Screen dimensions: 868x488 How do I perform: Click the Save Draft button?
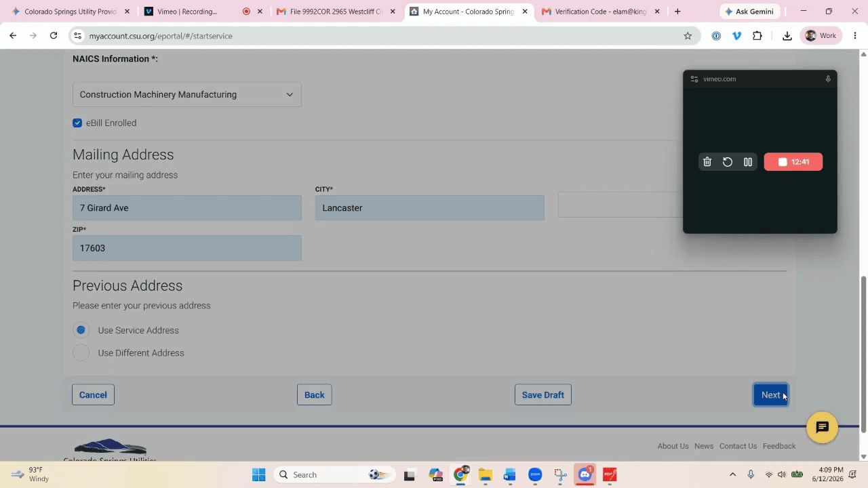(542, 395)
